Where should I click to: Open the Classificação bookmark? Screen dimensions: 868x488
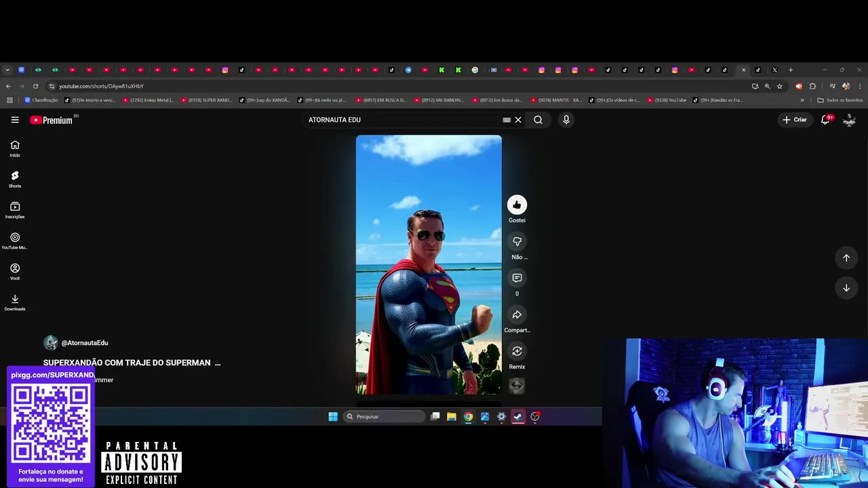(x=41, y=100)
